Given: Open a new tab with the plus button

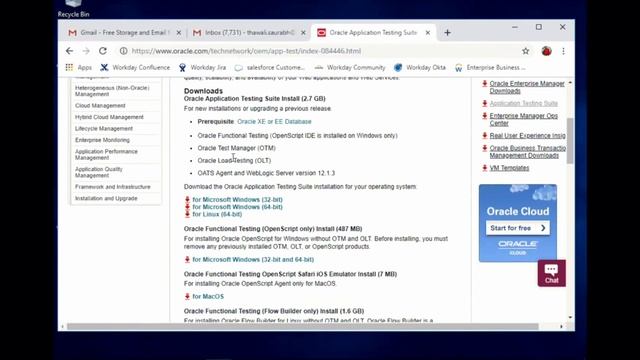Looking at the screenshot, I should tap(447, 33).
